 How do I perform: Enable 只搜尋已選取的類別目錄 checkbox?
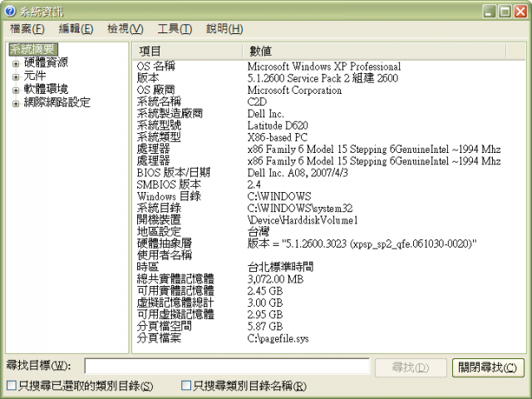click(11, 386)
